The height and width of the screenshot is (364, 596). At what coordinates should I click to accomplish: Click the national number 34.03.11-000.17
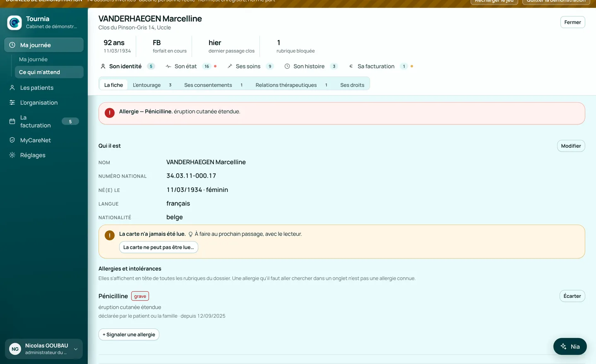coord(191,176)
